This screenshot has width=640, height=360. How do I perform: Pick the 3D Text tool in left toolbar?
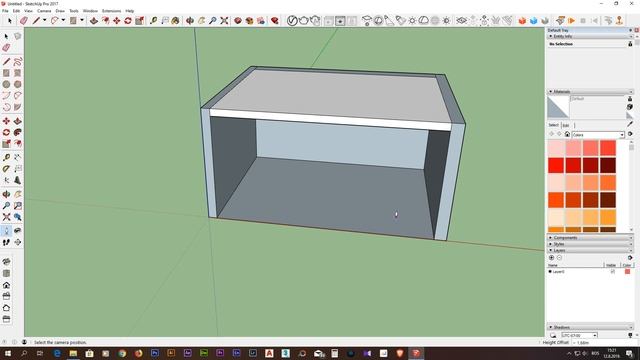[x=18, y=180]
